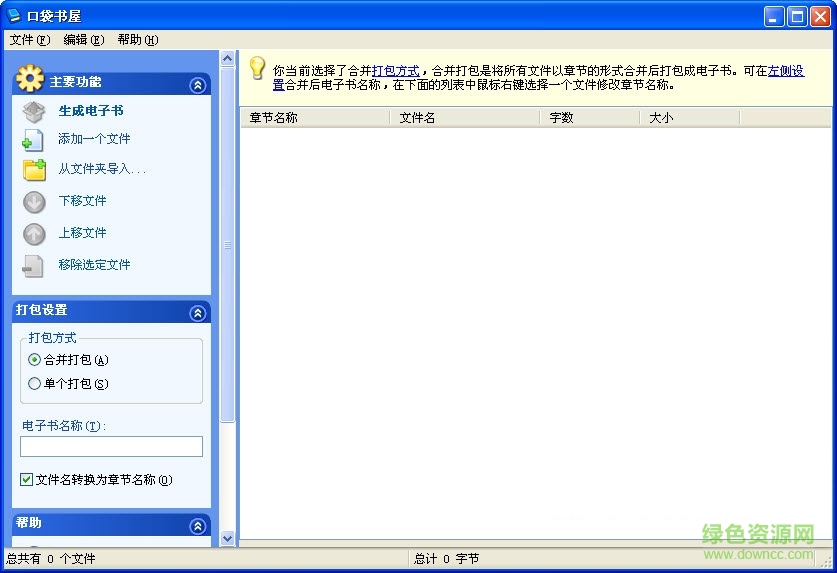Image resolution: width=837 pixels, height=573 pixels.
Task: Click the 主要功能 gear icon
Action: pos(30,80)
